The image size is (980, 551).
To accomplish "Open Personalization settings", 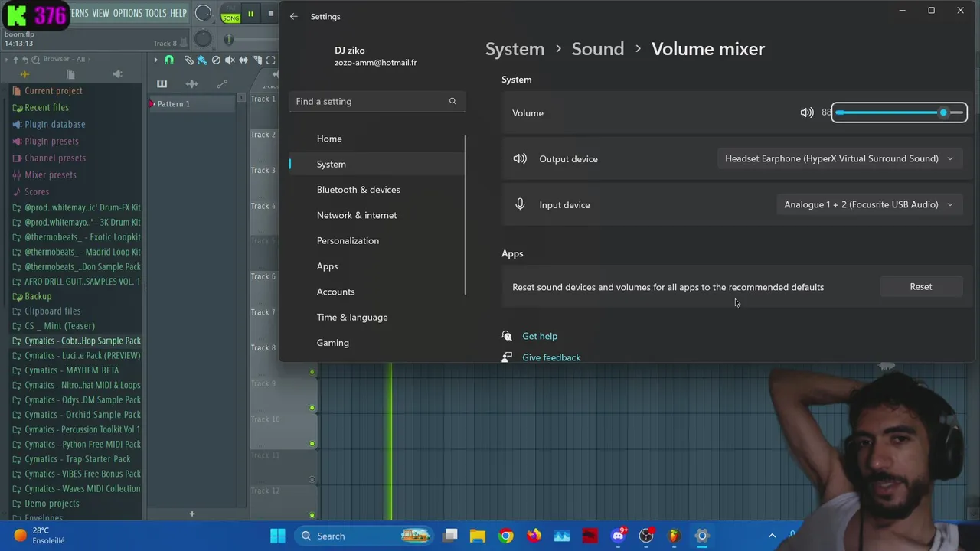I will click(x=348, y=240).
